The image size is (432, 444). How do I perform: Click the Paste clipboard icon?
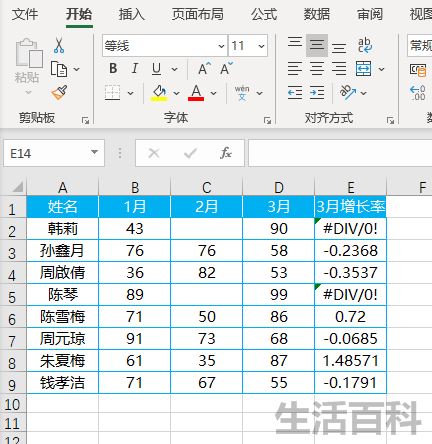[28, 53]
